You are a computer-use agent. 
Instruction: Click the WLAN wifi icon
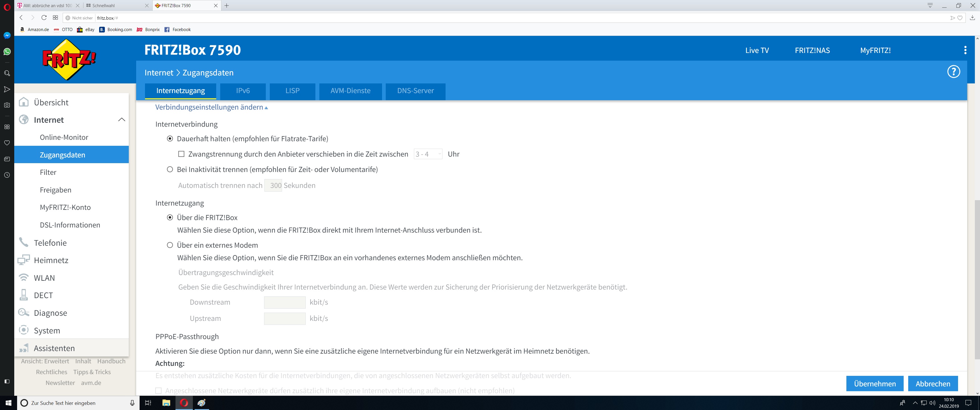click(24, 277)
